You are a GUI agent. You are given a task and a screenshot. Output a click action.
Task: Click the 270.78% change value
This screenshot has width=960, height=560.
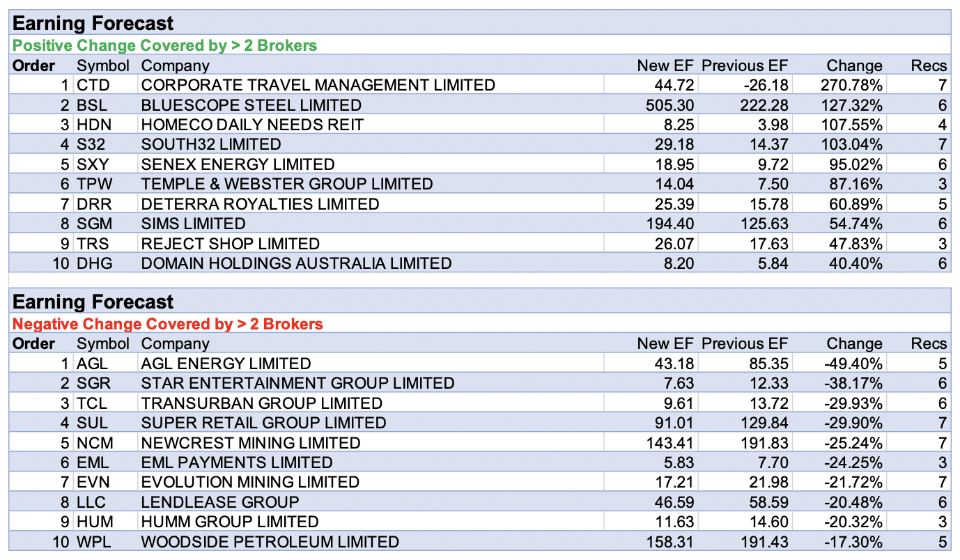pyautogui.click(x=854, y=85)
